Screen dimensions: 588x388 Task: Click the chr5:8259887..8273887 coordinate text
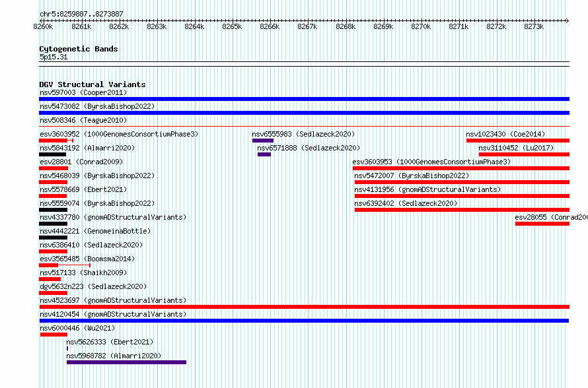point(81,14)
